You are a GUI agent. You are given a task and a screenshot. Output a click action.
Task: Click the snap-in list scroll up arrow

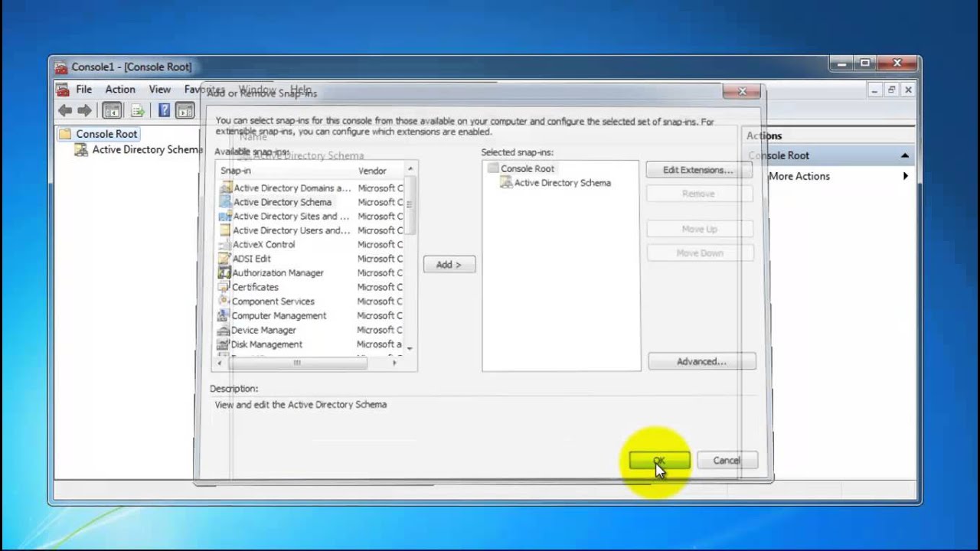[x=410, y=169]
